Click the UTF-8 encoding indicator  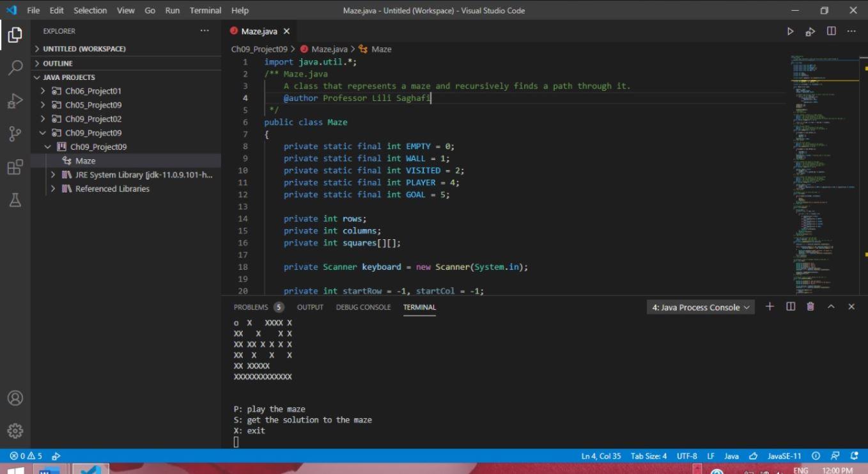click(x=686, y=456)
